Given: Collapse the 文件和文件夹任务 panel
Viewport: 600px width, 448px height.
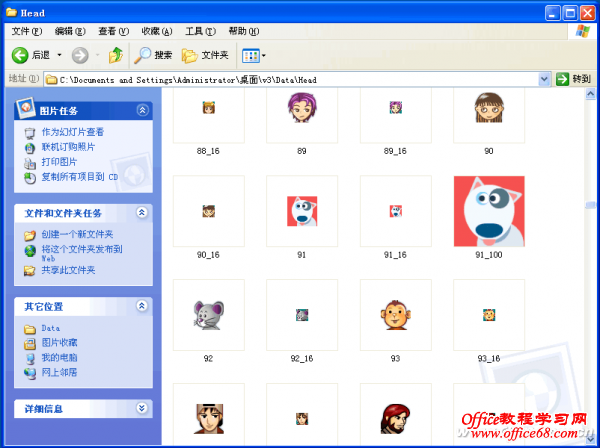Looking at the screenshot, I should tap(142, 212).
